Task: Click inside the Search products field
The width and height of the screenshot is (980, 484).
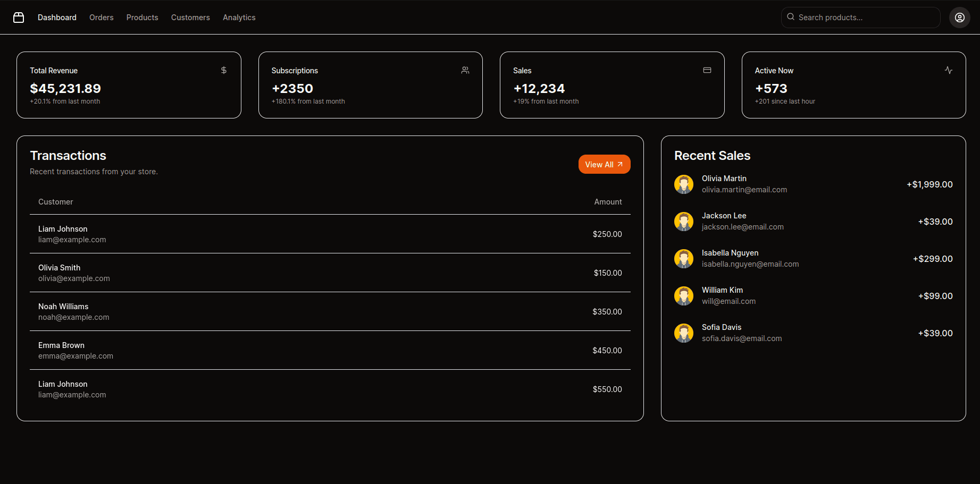Action: point(860,17)
